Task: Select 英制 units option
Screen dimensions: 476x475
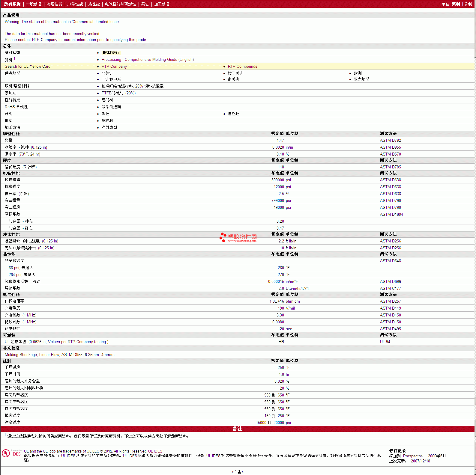Action: coord(456,4)
